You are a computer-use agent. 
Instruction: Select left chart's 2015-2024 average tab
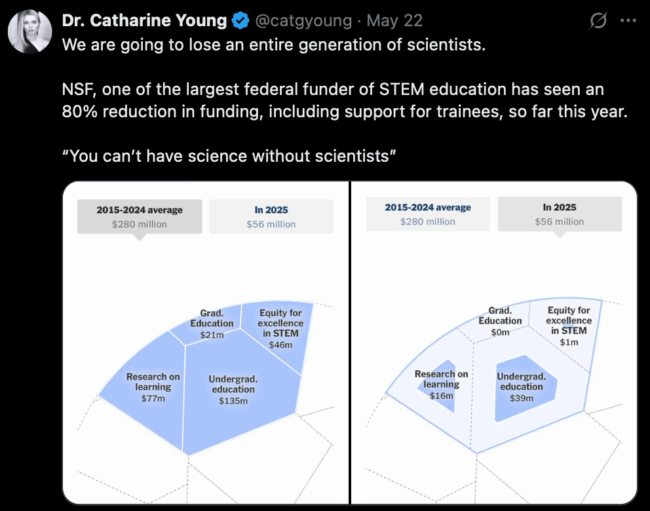(140, 217)
